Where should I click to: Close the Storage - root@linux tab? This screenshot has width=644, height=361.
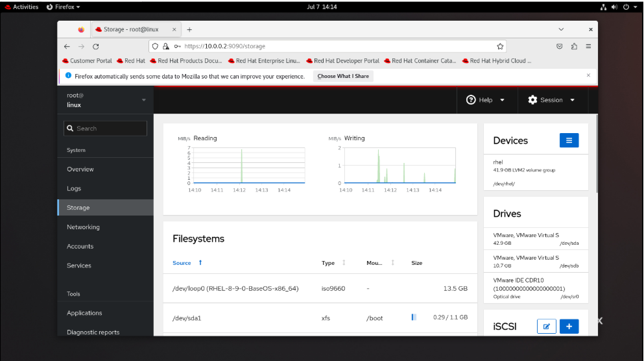pos(174,30)
